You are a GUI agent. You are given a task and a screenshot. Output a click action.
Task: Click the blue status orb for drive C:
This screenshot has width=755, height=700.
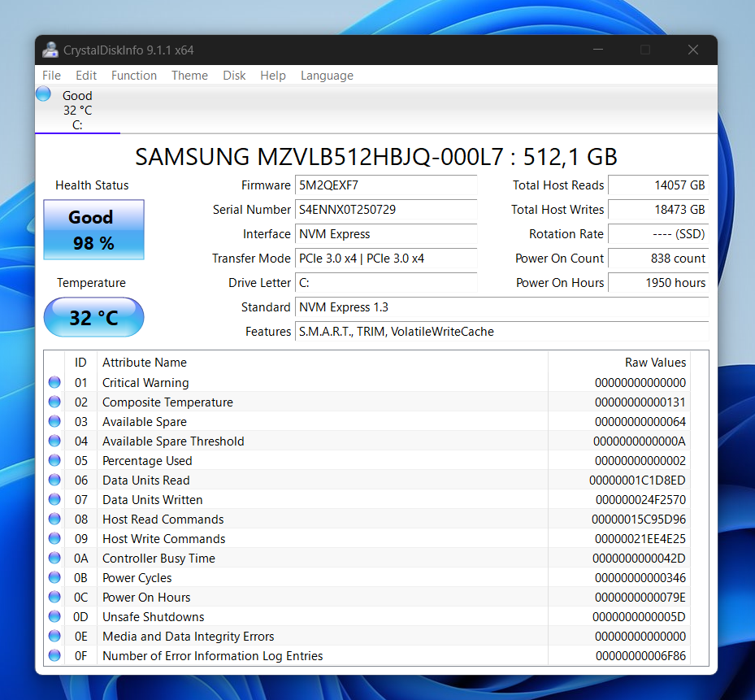(x=43, y=94)
